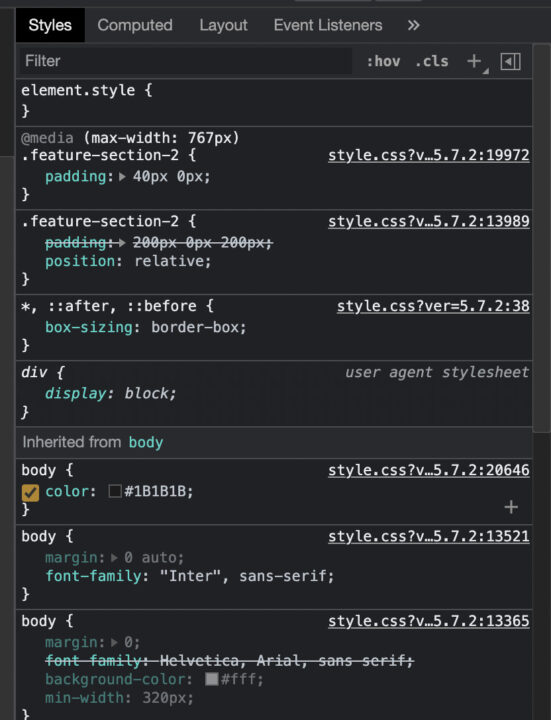Open style.css line 19972 source link
The image size is (551, 720).
click(x=428, y=155)
